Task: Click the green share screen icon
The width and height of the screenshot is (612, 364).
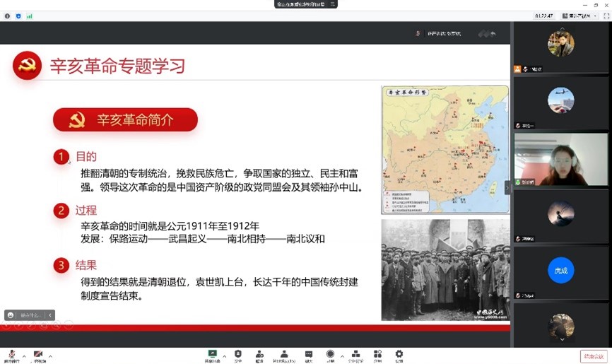Action: [x=212, y=354]
